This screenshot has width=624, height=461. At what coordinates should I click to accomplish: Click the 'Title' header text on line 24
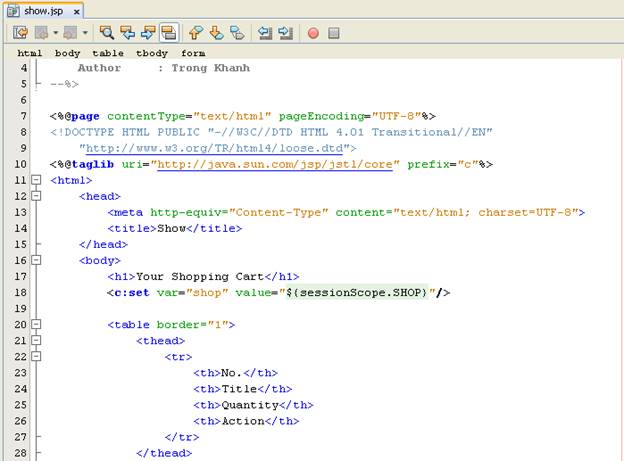point(239,389)
